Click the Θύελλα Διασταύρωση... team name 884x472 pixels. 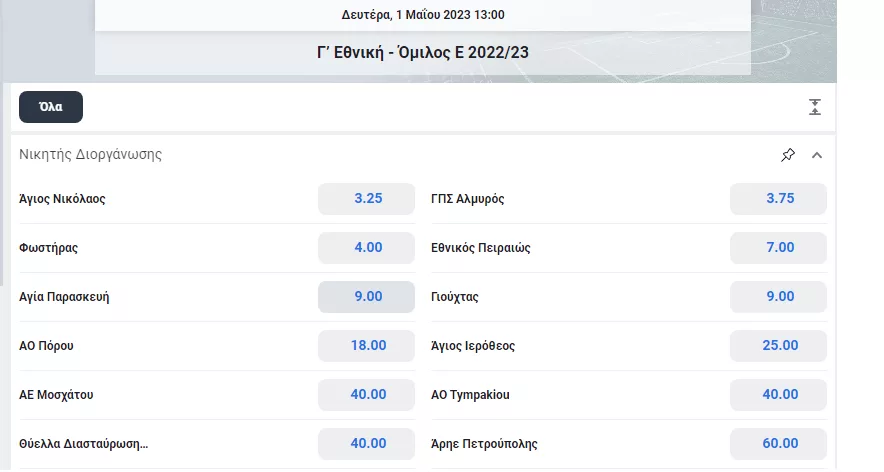(x=83, y=444)
